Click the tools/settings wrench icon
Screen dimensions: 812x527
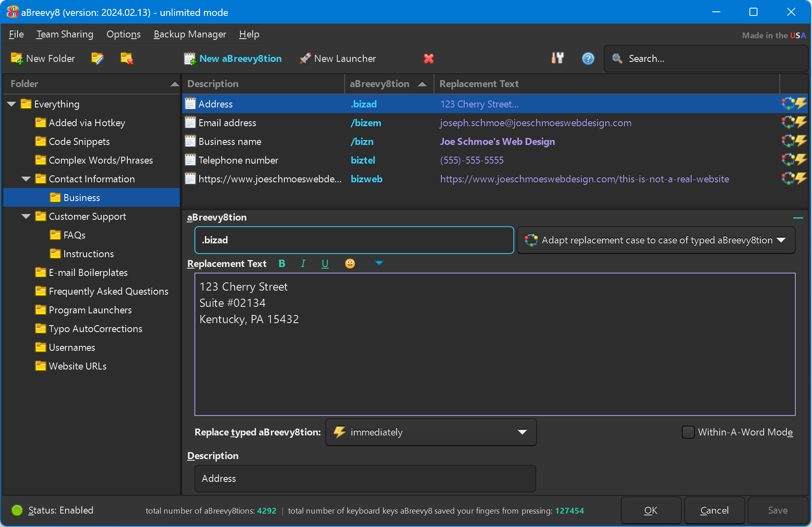pyautogui.click(x=557, y=59)
